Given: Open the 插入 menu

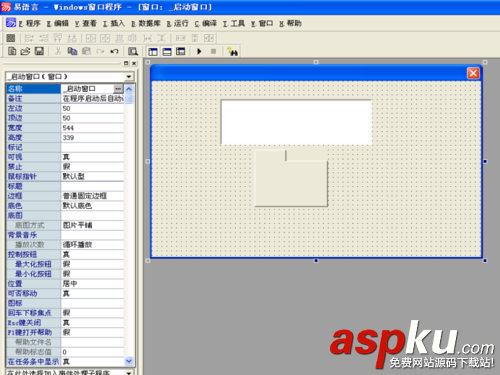Looking at the screenshot, I should pos(114,23).
